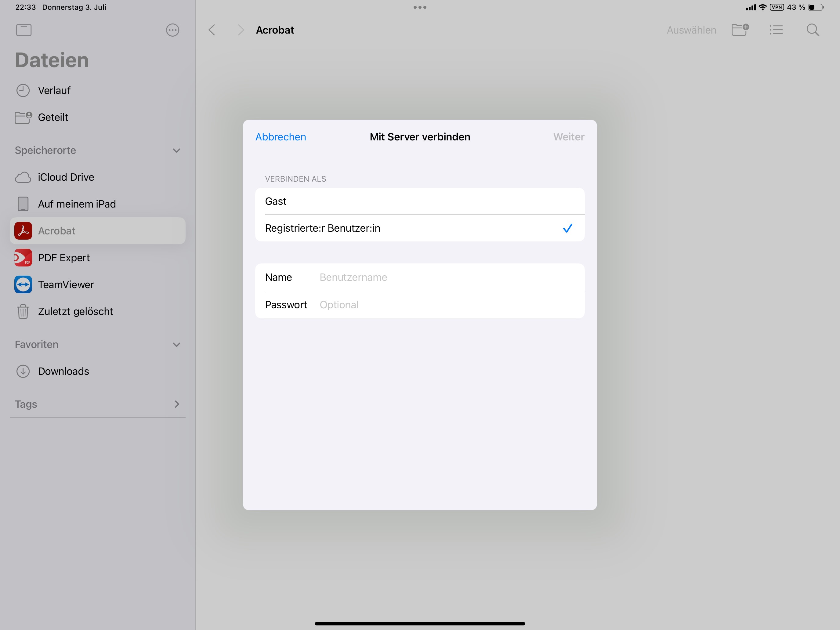Focus the Benutzername name field

click(448, 277)
